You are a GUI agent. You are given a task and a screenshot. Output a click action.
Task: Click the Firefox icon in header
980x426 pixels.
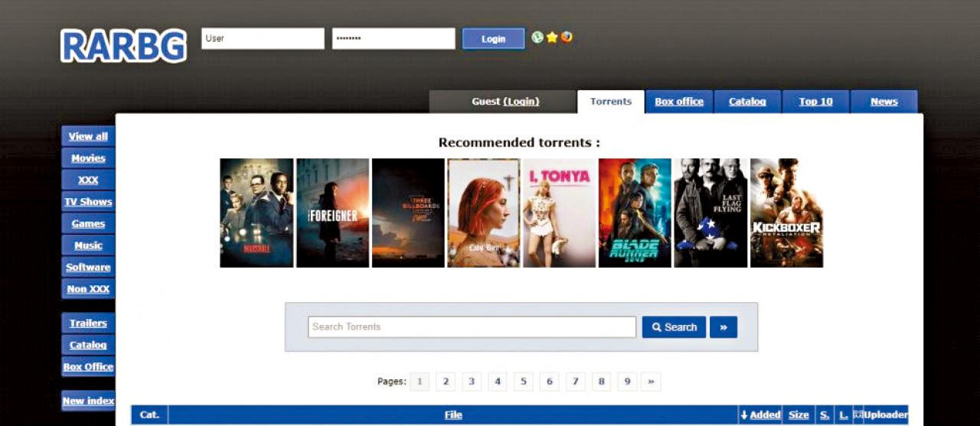click(566, 37)
